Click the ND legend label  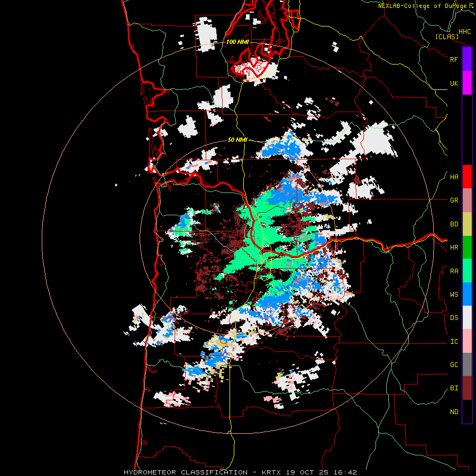(x=454, y=412)
